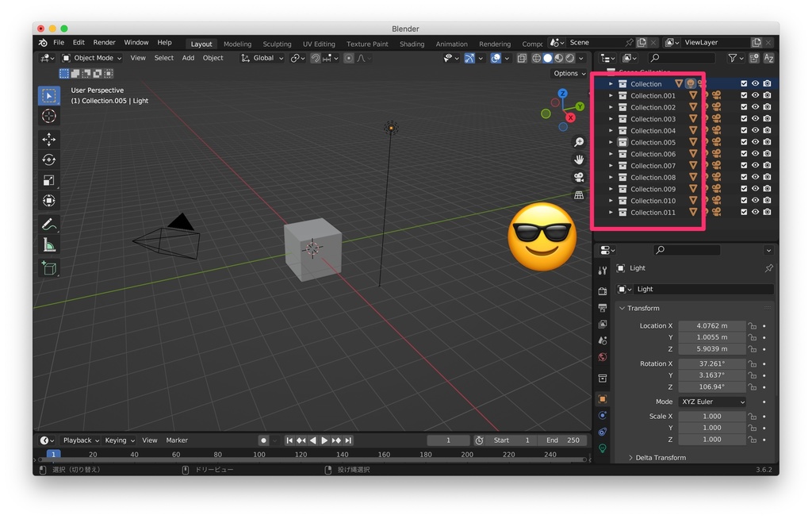Click the current frame number field
The height and width of the screenshot is (519, 812).
(448, 440)
